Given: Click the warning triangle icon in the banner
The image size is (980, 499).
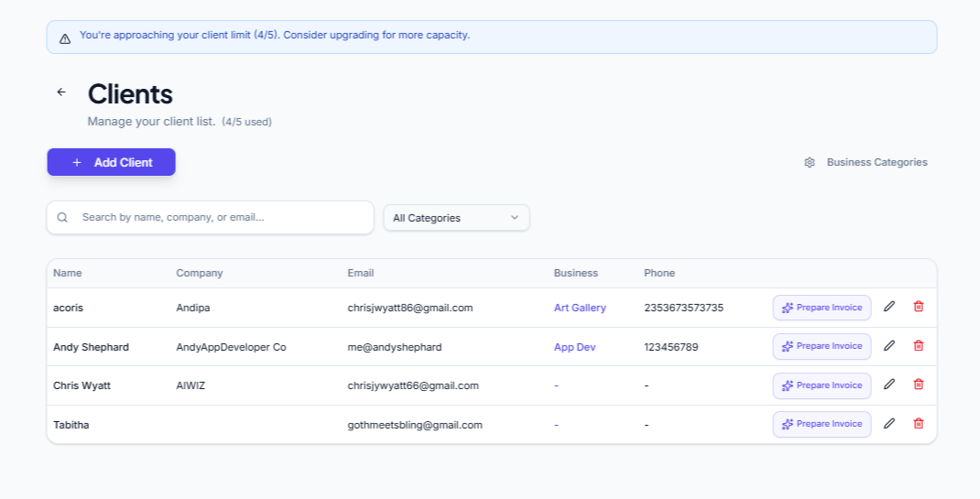Looking at the screenshot, I should pos(65,38).
